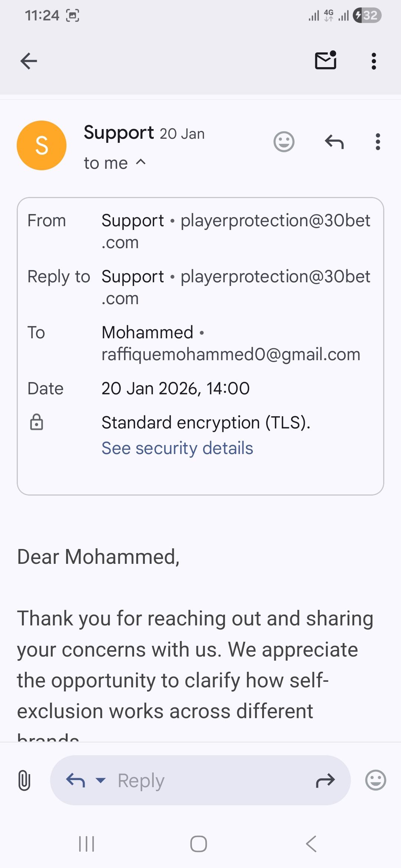Tap the sender address playerprotection@30bet.com
This screenshot has width=401, height=868.
[x=275, y=221]
